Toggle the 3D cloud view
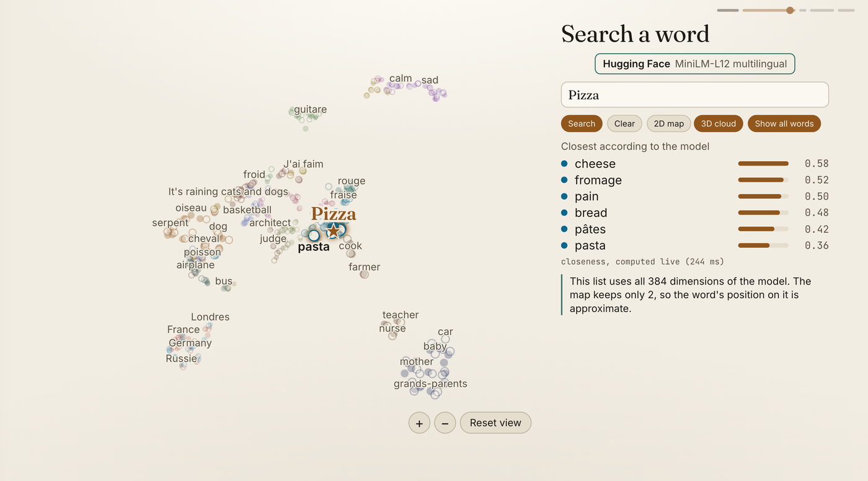 click(x=719, y=123)
